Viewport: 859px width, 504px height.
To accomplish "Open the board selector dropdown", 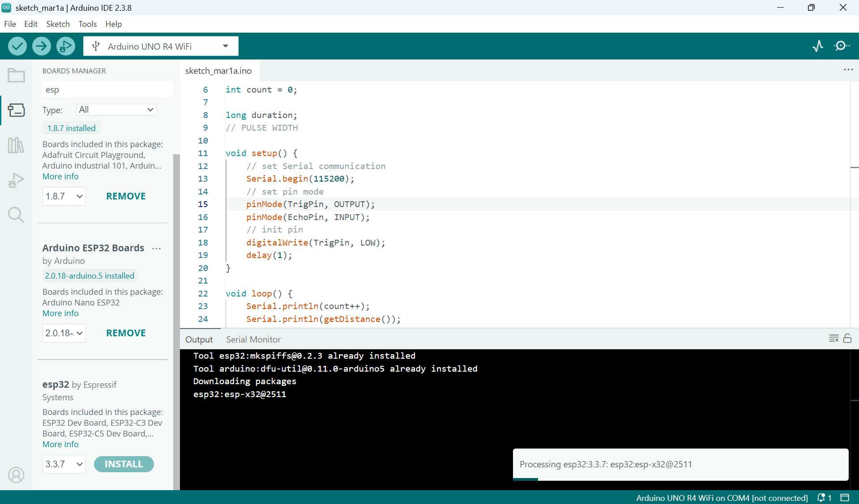I will pos(161,46).
